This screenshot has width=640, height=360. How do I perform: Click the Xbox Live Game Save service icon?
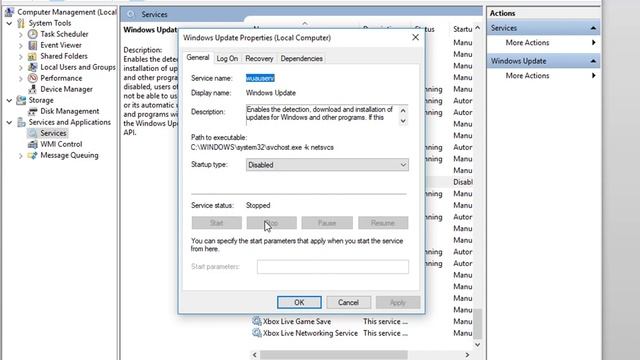256,322
